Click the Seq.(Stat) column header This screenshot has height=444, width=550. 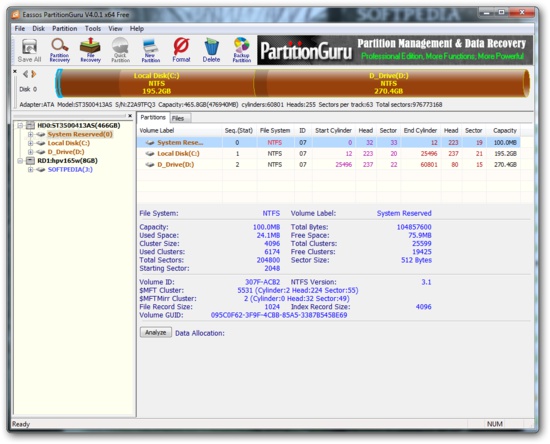coord(239,130)
